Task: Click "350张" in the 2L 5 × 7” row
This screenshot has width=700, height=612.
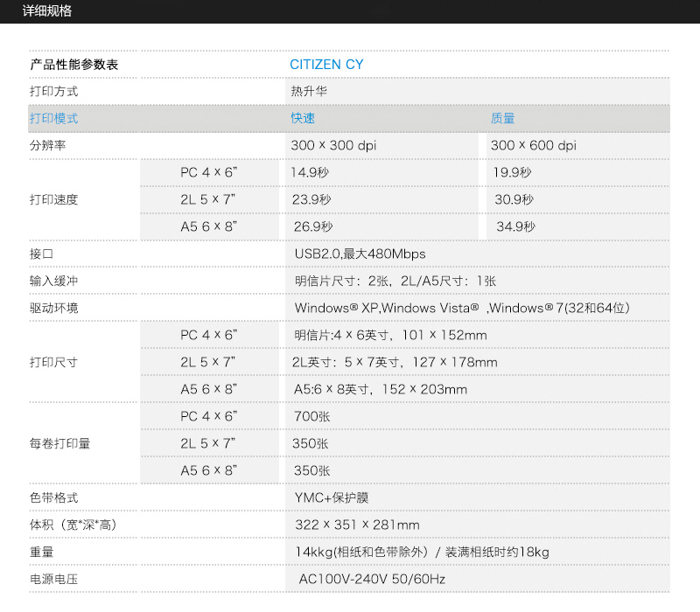Action: (x=311, y=443)
